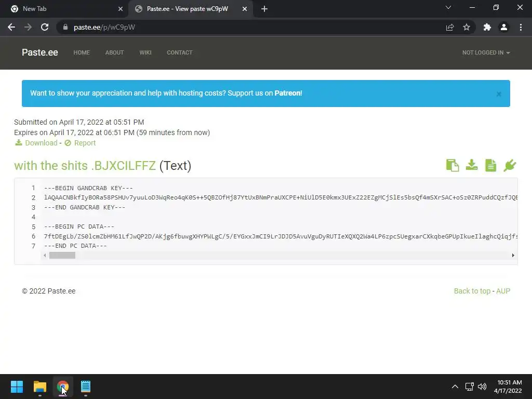Image resolution: width=532 pixels, height=399 pixels.
Task: Click the line '---BEGIN PC DATA---'
Action: click(x=79, y=227)
